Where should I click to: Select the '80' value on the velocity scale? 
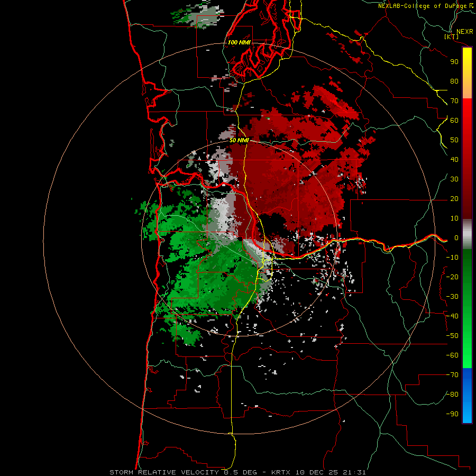click(x=454, y=81)
